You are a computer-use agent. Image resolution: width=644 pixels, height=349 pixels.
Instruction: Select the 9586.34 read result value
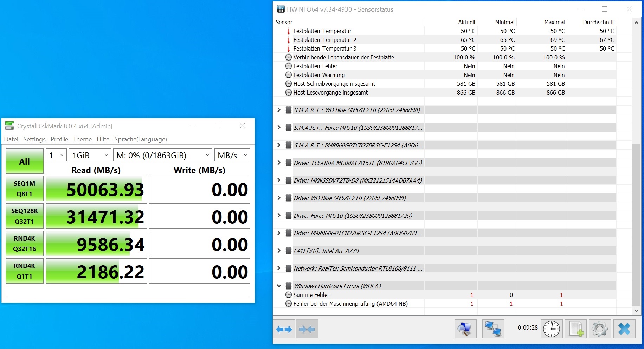click(x=96, y=244)
